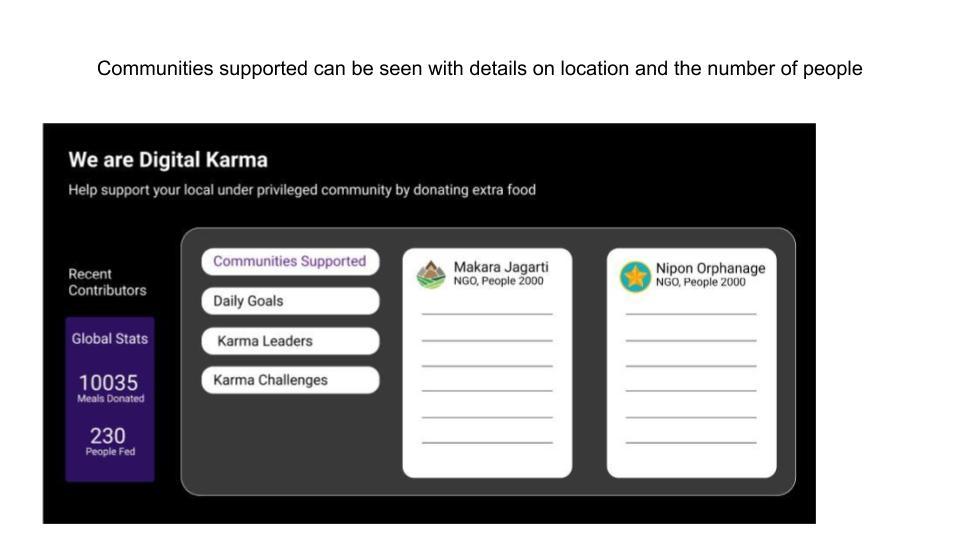Open the Karma Challenges tab
The image size is (960, 540).
tap(290, 380)
